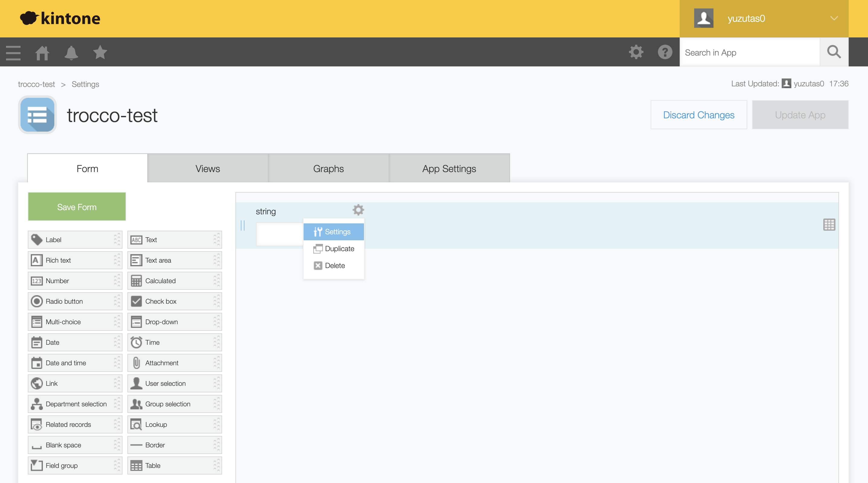Open the favorites star icon

[100, 53]
